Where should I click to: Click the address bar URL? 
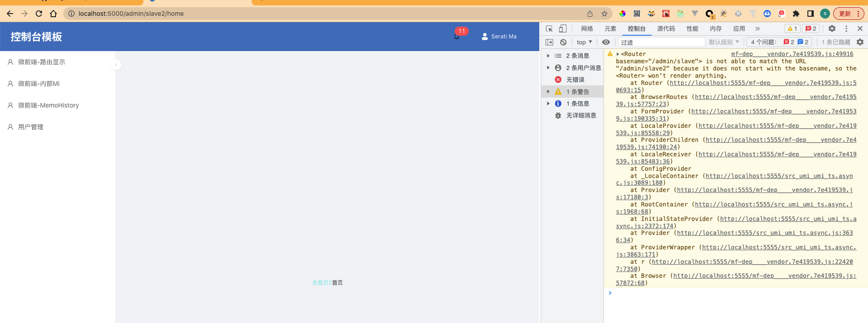pyautogui.click(x=131, y=14)
